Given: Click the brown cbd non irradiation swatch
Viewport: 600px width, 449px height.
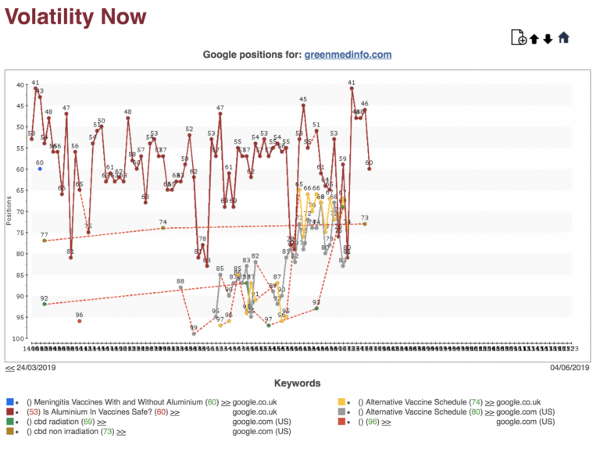Looking at the screenshot, I should [10, 431].
